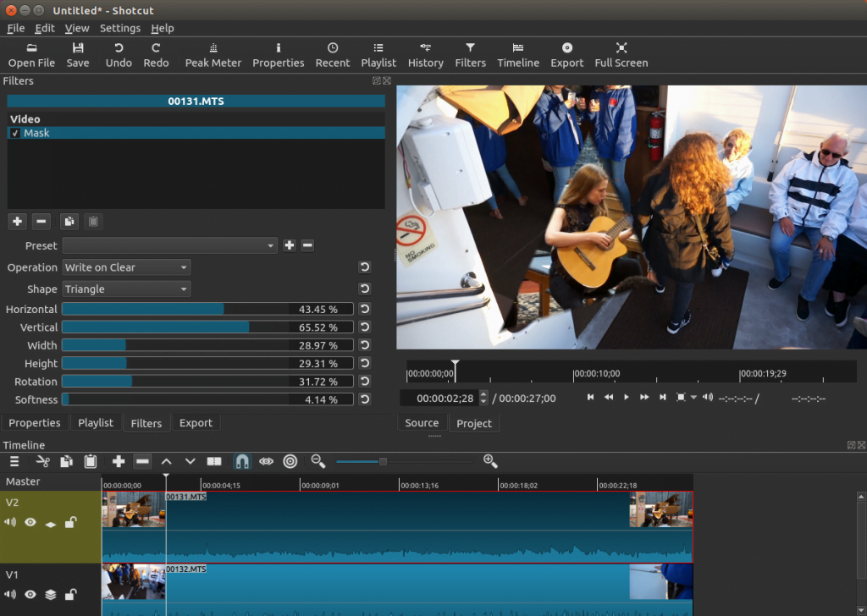This screenshot has width=867, height=616.
Task: Open the Operation dropdown showing Write on Clear
Action: click(x=125, y=267)
